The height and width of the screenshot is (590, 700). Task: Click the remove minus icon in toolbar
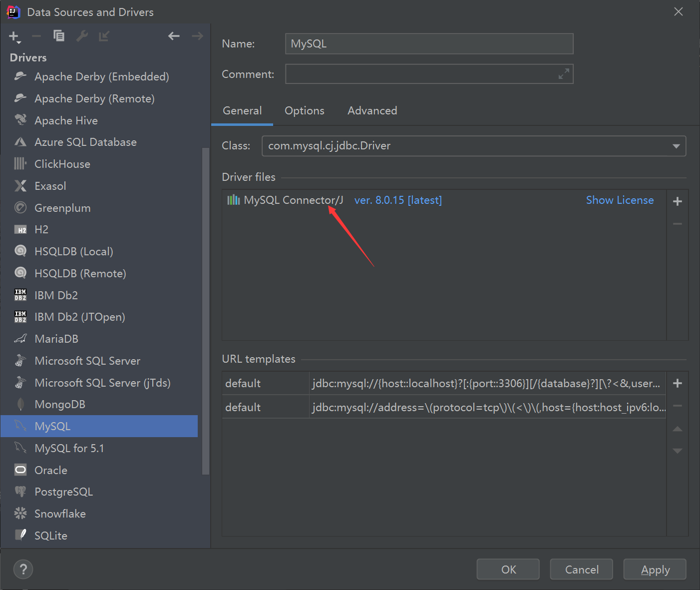coord(36,36)
